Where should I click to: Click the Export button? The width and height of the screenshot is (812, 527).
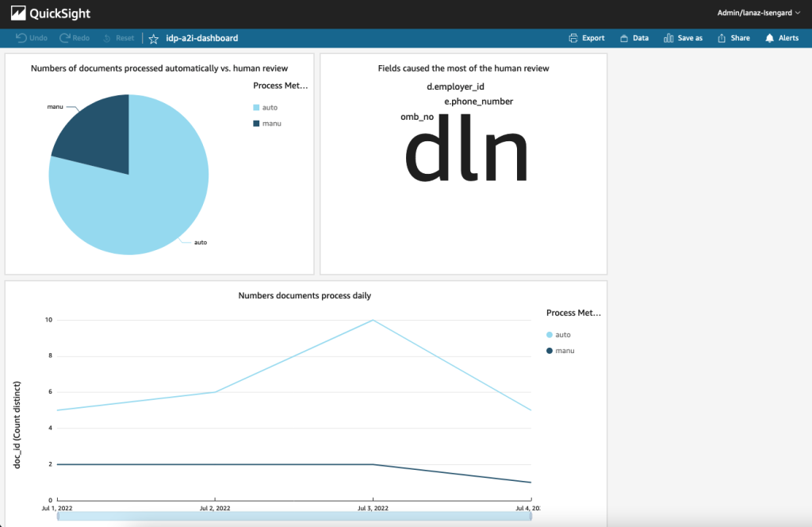coord(586,37)
